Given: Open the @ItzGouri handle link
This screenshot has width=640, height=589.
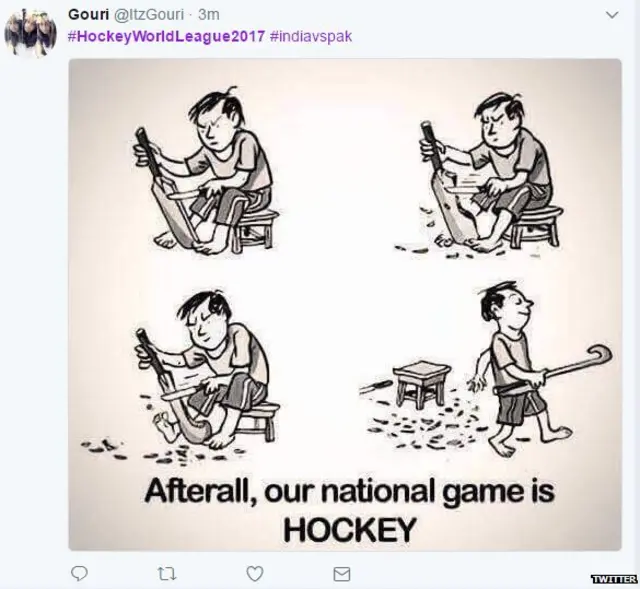Looking at the screenshot, I should (x=149, y=14).
